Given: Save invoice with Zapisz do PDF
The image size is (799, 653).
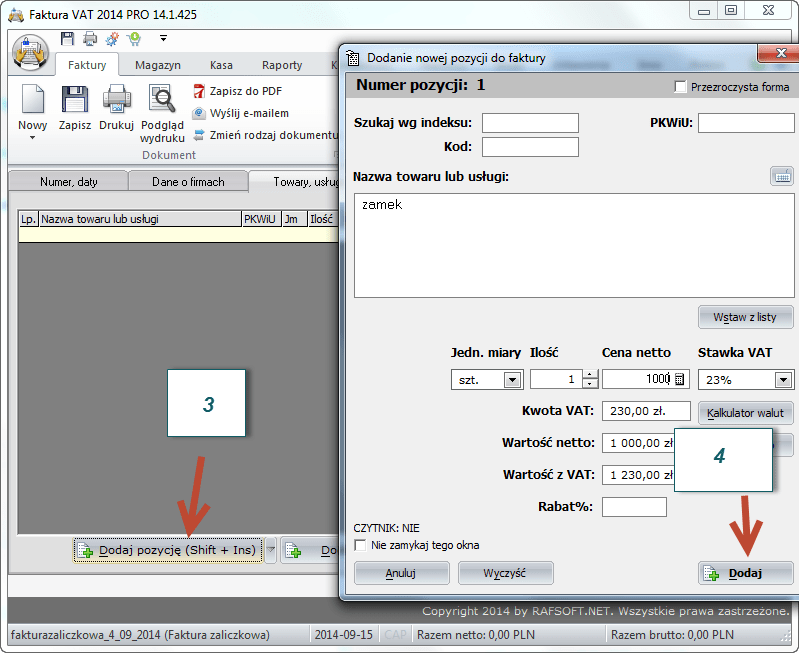Looking at the screenshot, I should tap(237, 91).
